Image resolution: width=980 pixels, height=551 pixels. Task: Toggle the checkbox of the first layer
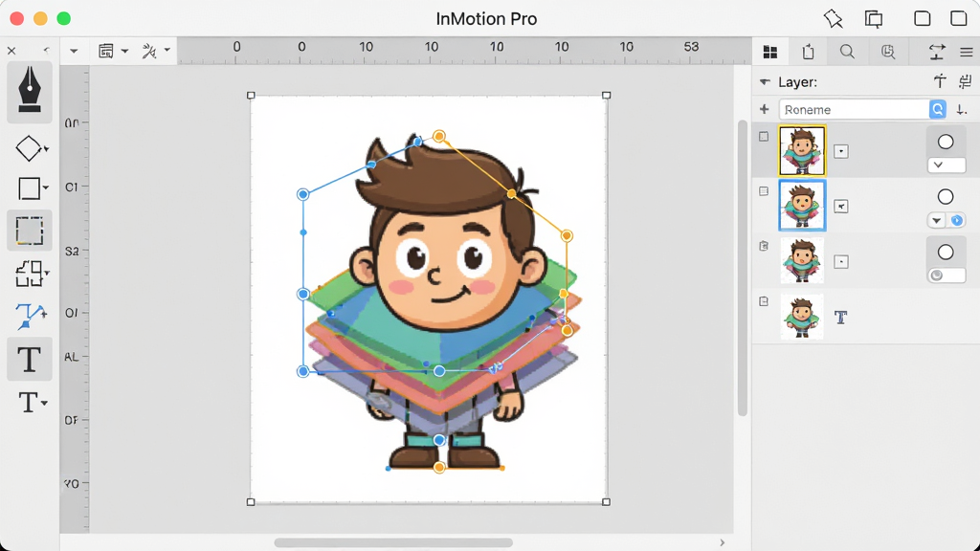(x=764, y=136)
